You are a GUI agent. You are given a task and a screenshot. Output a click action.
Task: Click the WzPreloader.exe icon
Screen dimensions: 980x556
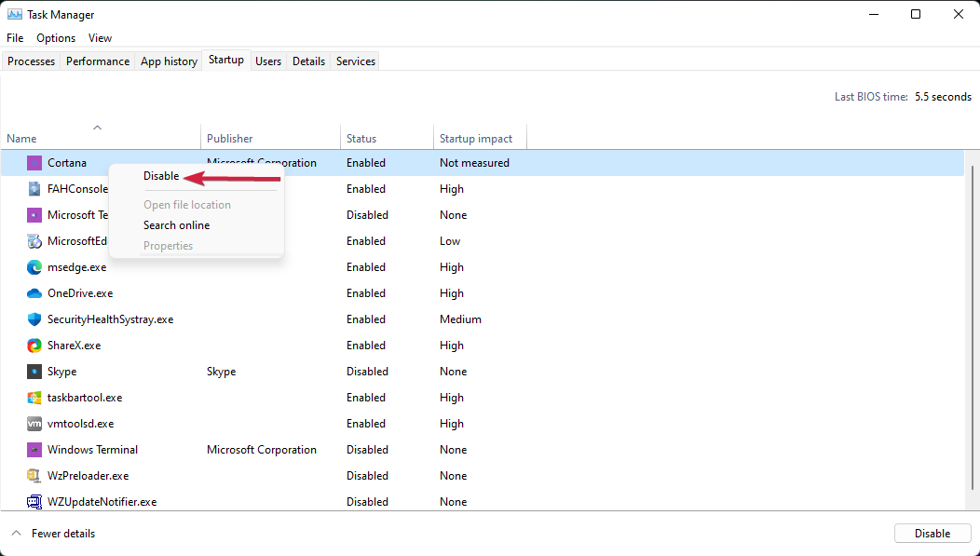pos(34,476)
